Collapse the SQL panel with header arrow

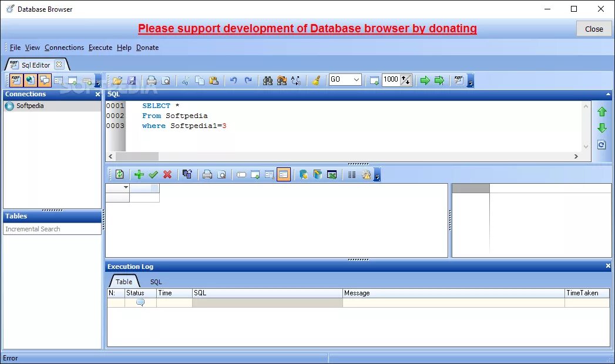[608, 94]
